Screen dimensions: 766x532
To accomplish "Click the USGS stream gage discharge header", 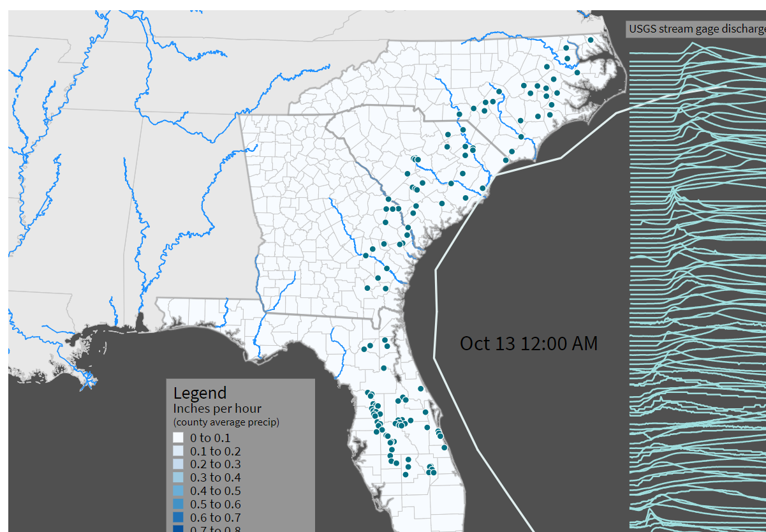I will click(695, 28).
